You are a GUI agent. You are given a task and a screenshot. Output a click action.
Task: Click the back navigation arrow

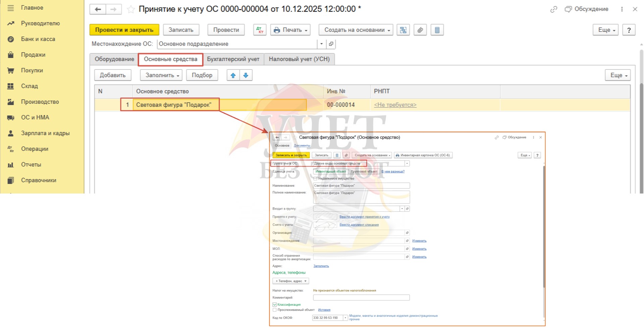[x=98, y=9]
